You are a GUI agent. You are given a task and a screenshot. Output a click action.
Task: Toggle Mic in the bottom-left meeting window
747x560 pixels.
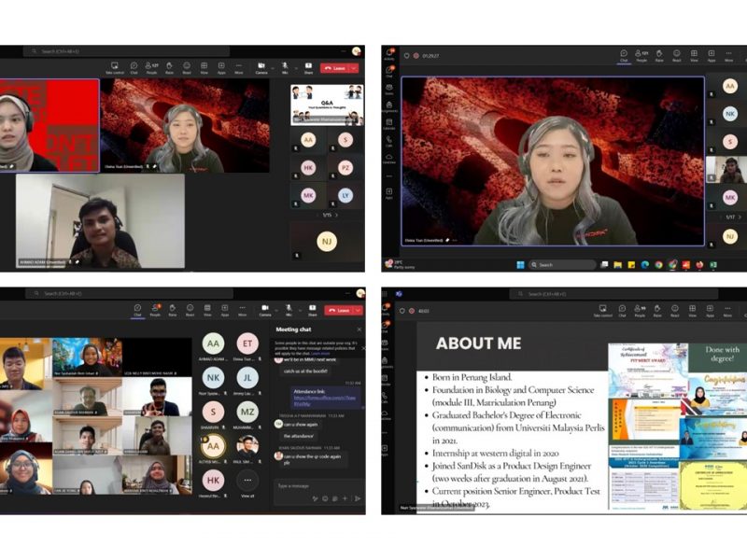pos(289,310)
